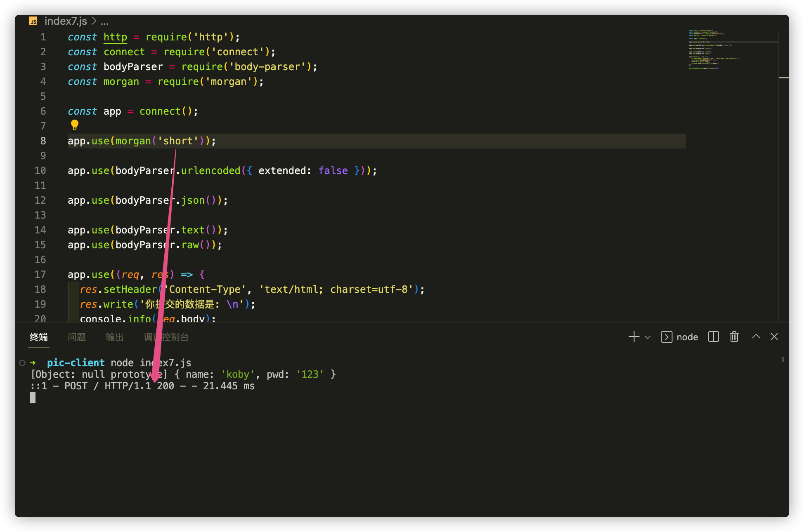Image resolution: width=804 pixels, height=532 pixels.
Task: Click the text() call on line 14
Action: coord(199,230)
